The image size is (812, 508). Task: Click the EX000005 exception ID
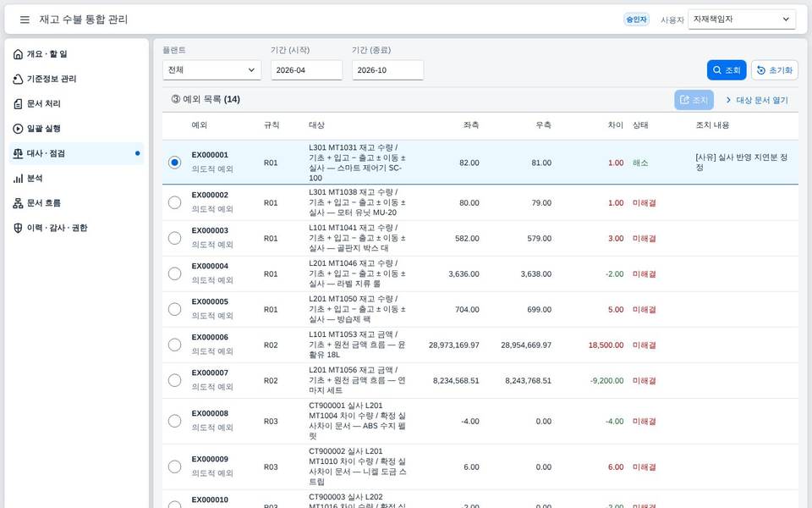(210, 301)
